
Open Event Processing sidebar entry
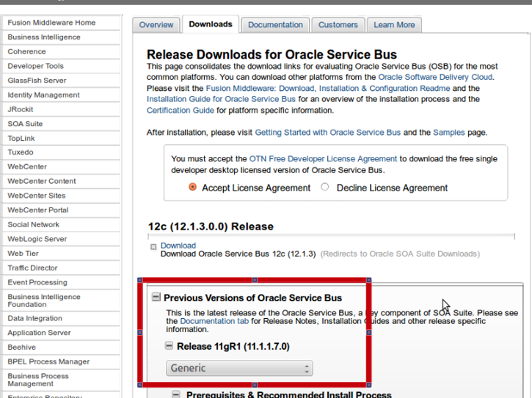61,282
